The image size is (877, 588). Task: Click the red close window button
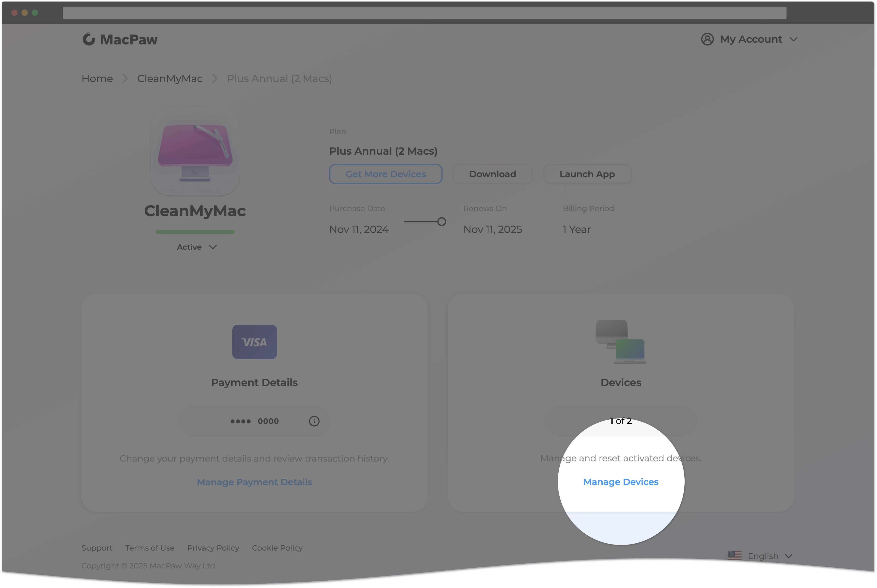coord(15,13)
